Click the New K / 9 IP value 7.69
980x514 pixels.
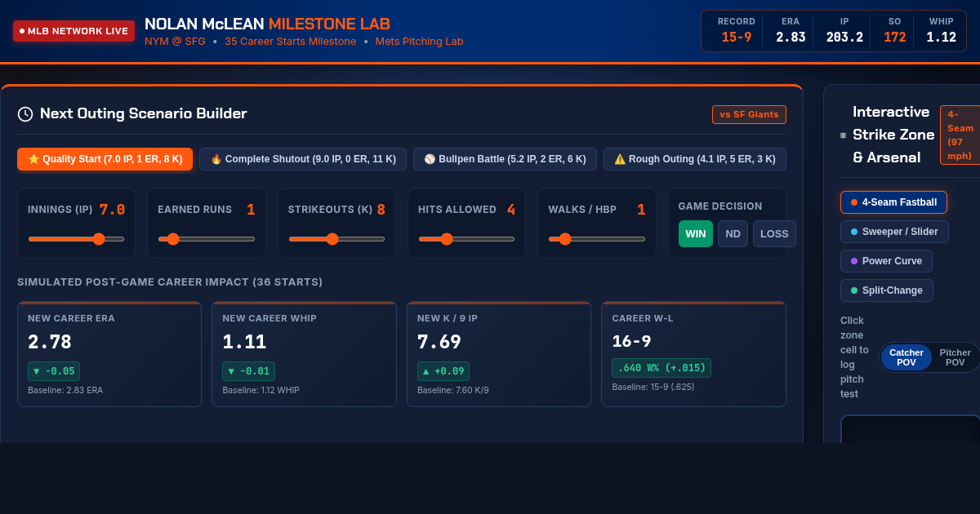[x=439, y=342]
